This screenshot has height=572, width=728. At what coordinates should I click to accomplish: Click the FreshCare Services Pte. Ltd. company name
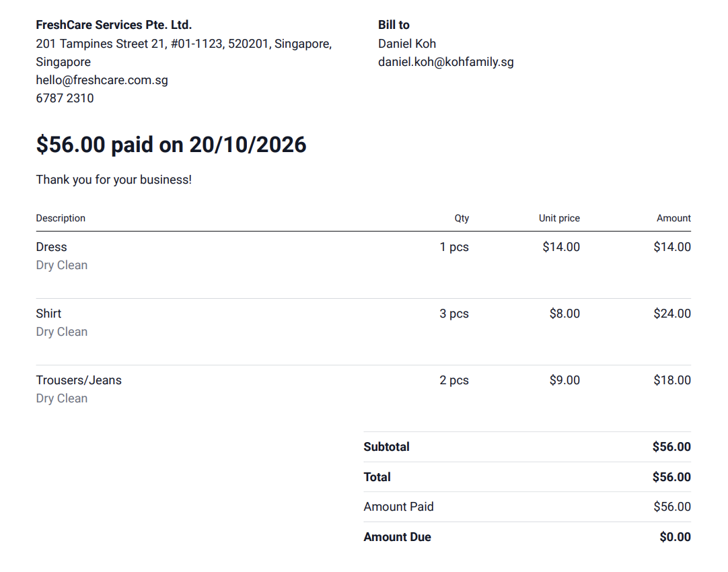[114, 25]
